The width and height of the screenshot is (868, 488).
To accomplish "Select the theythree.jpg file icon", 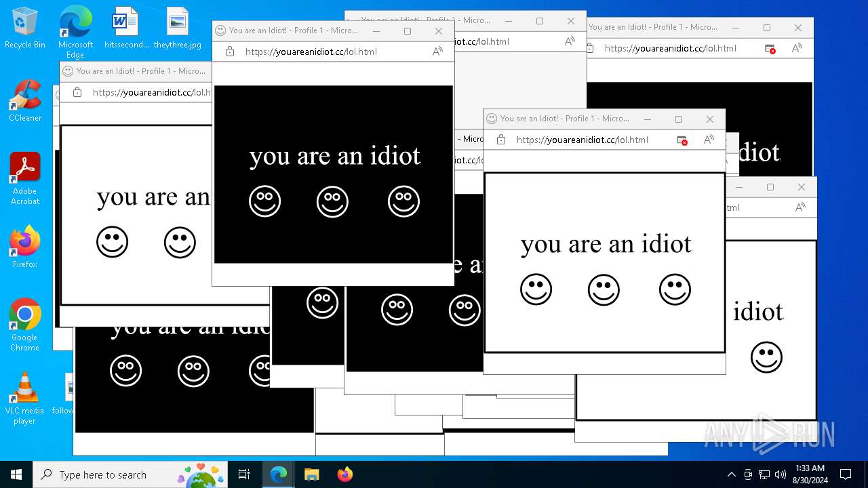I will [x=178, y=27].
